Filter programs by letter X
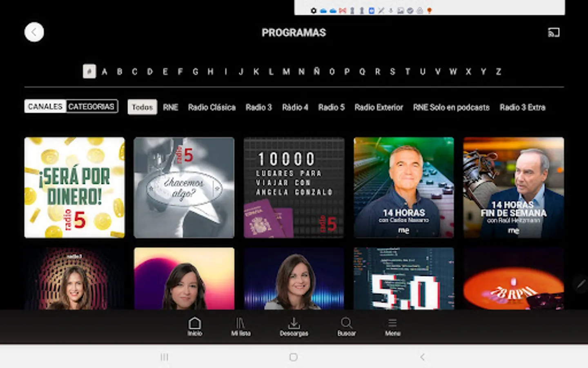The image size is (588, 368). [468, 72]
